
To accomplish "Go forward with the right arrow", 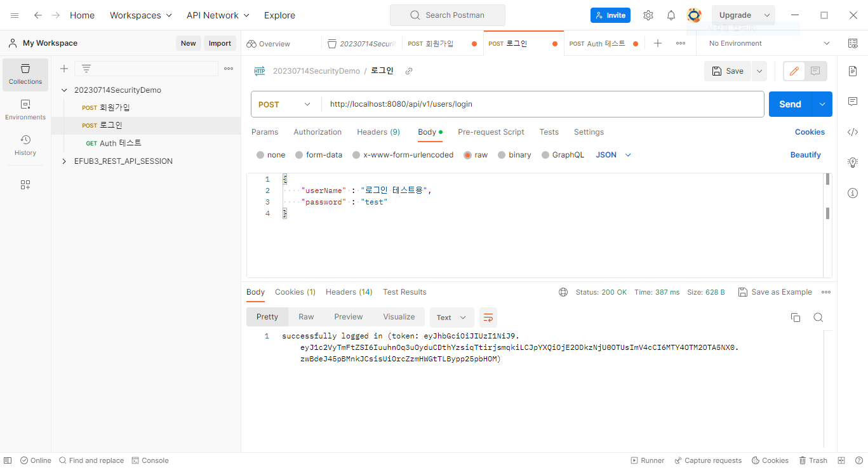I will pyautogui.click(x=56, y=15).
